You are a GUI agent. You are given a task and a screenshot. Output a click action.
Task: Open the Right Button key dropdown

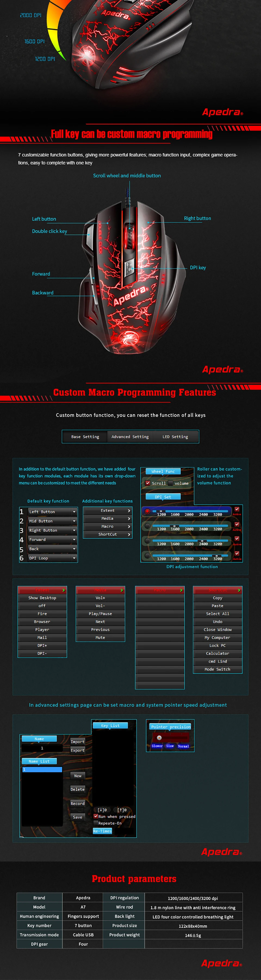pyautogui.click(x=74, y=530)
